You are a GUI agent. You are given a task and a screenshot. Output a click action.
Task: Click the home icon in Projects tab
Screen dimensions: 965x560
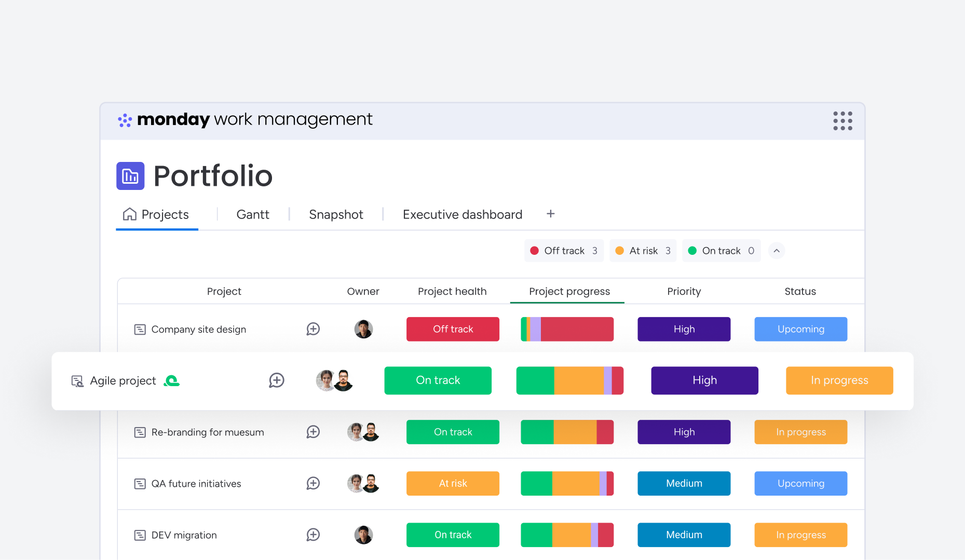129,214
